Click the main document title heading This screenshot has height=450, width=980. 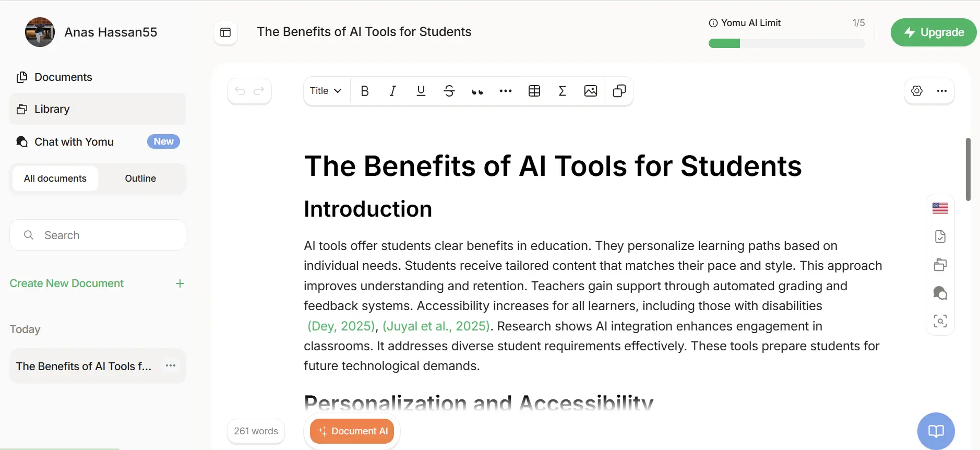pyautogui.click(x=553, y=166)
